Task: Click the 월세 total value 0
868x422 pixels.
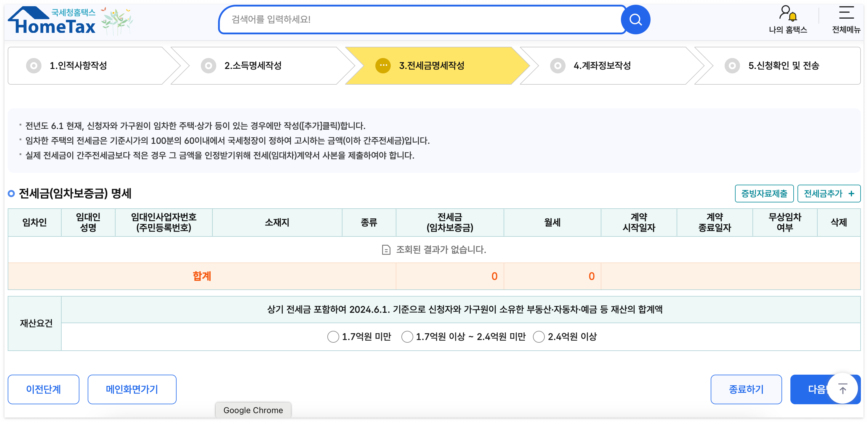Action: [591, 276]
